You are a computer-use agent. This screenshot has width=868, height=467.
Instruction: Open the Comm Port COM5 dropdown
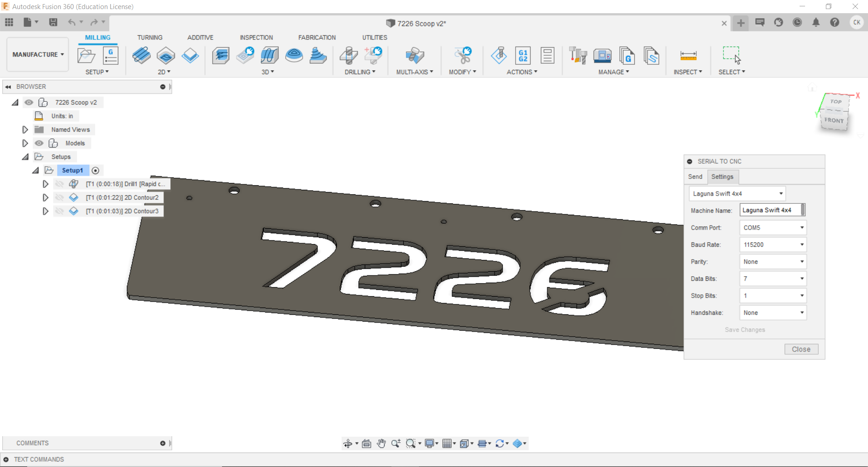tap(772, 228)
